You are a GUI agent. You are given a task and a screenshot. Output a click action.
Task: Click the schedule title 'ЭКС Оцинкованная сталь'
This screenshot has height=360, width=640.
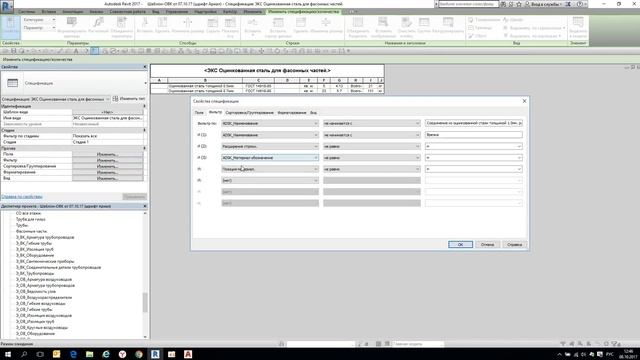(267, 71)
